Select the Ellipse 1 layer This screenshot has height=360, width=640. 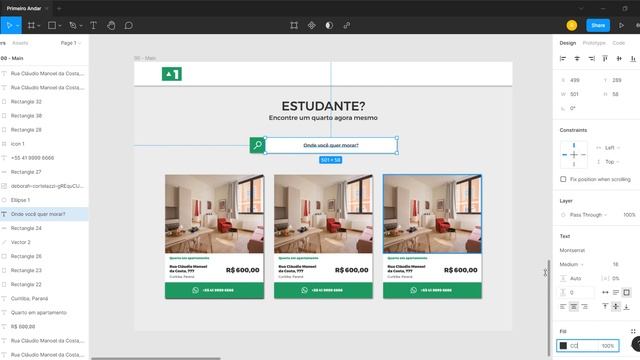(44, 200)
